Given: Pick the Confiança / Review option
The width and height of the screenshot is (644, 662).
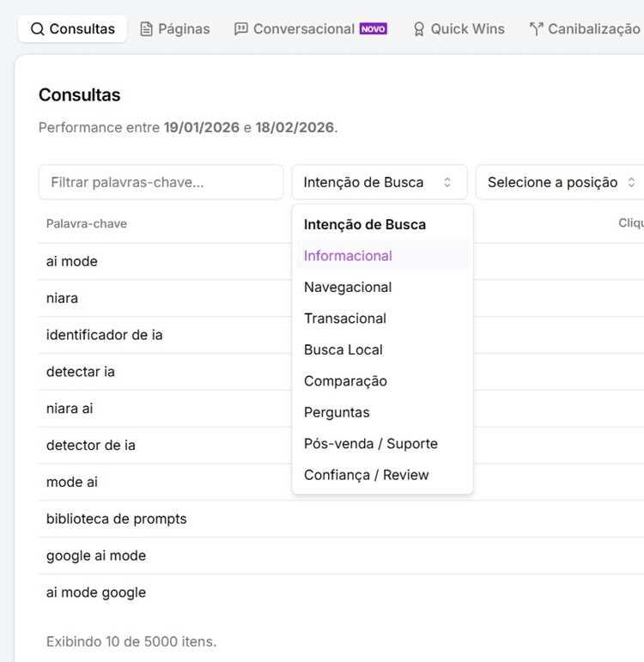Looking at the screenshot, I should pyautogui.click(x=367, y=475).
